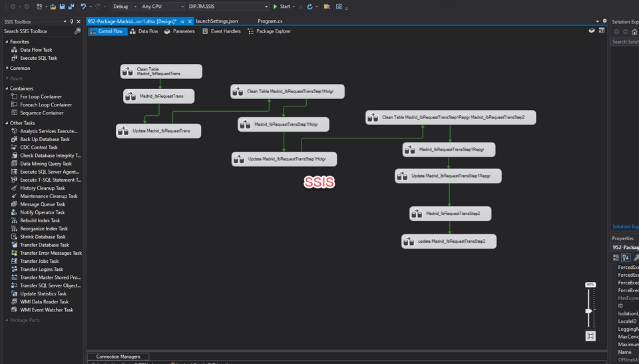The width and height of the screenshot is (639, 364).
Task: Switch to Package Explorer tab
Action: [269, 31]
